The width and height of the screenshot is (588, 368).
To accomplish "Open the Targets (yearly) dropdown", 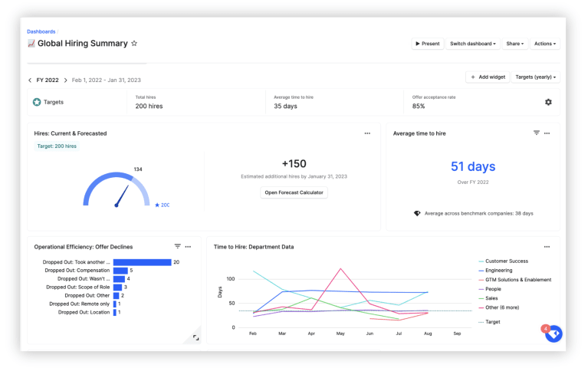I will click(536, 77).
